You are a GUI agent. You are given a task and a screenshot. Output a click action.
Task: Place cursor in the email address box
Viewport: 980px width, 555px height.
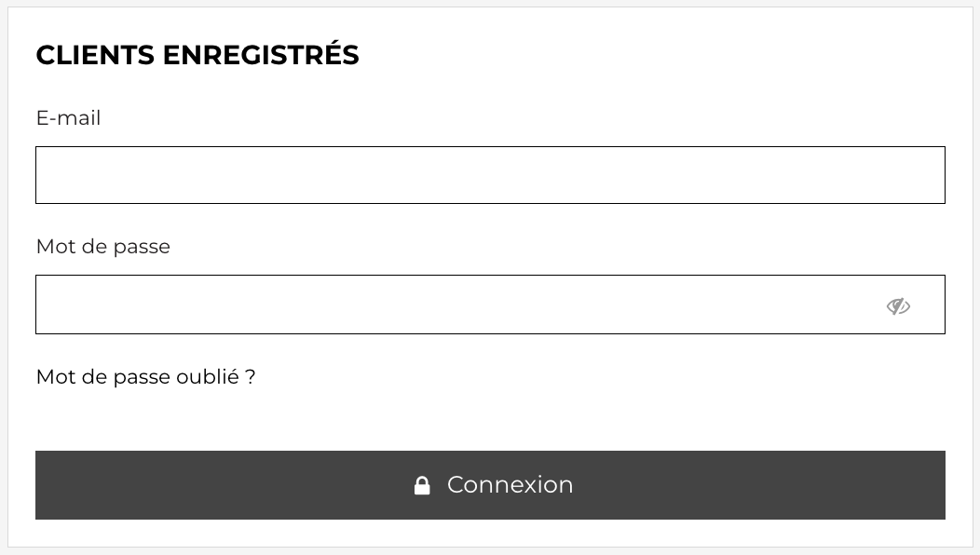pos(490,175)
